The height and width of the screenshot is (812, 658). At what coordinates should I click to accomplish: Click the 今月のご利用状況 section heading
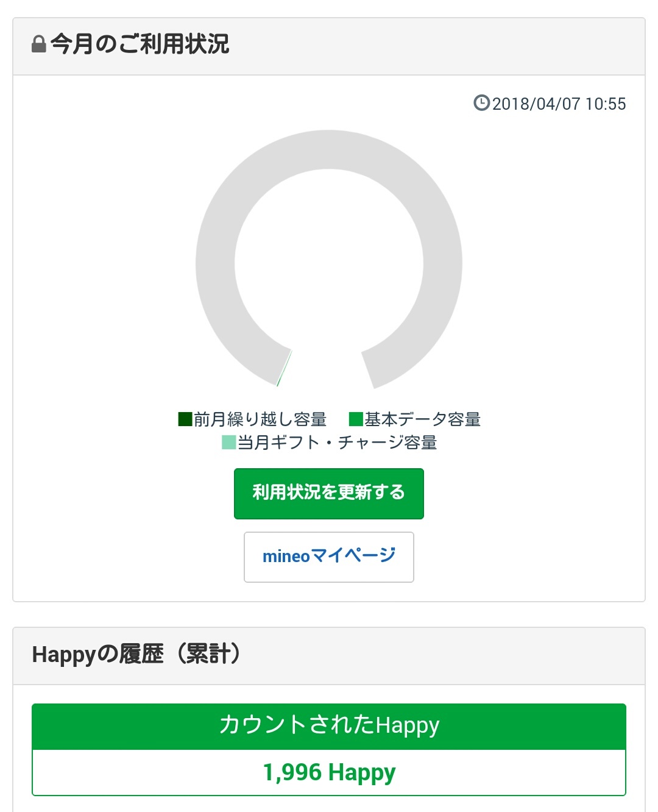[140, 45]
